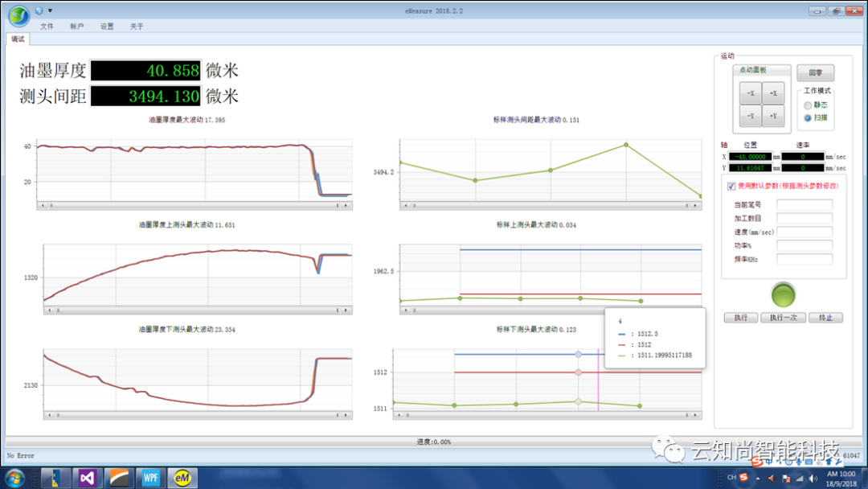The height and width of the screenshot is (489, 868).
Task: Select the 扫描 work mode
Action: (x=808, y=117)
